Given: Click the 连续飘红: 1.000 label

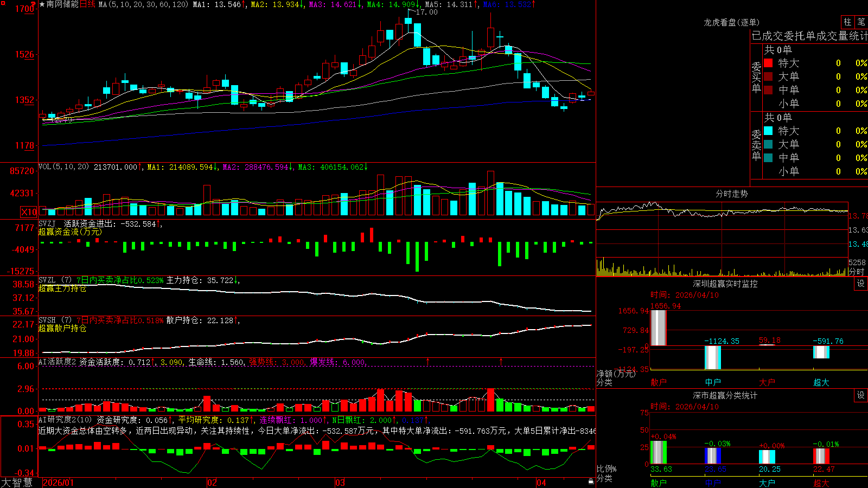Looking at the screenshot, I should [291, 420].
